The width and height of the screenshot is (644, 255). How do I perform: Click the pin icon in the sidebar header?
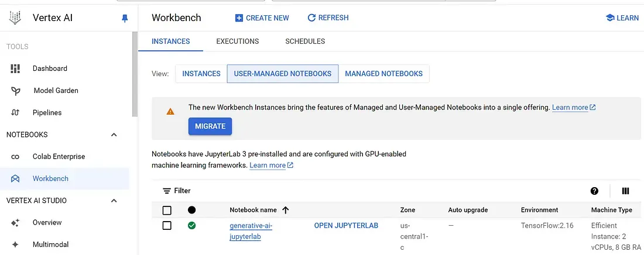124,18
